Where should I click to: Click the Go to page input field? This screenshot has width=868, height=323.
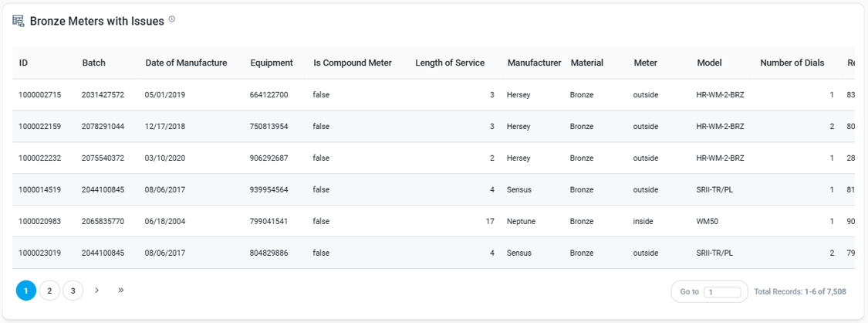pos(723,292)
